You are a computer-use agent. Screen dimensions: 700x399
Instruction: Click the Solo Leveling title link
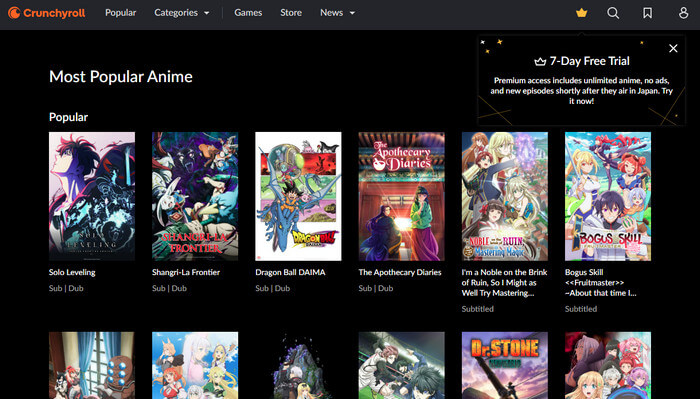tap(72, 272)
